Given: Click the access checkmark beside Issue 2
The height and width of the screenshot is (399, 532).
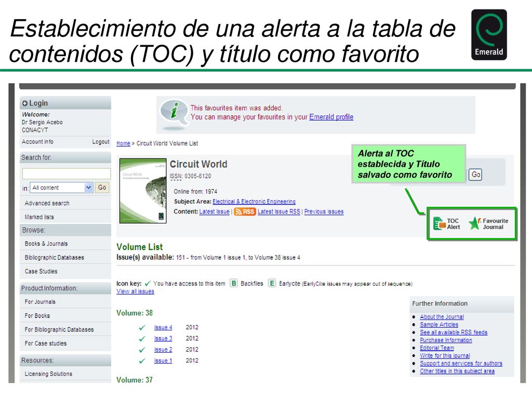Looking at the screenshot, I should pos(142,350).
